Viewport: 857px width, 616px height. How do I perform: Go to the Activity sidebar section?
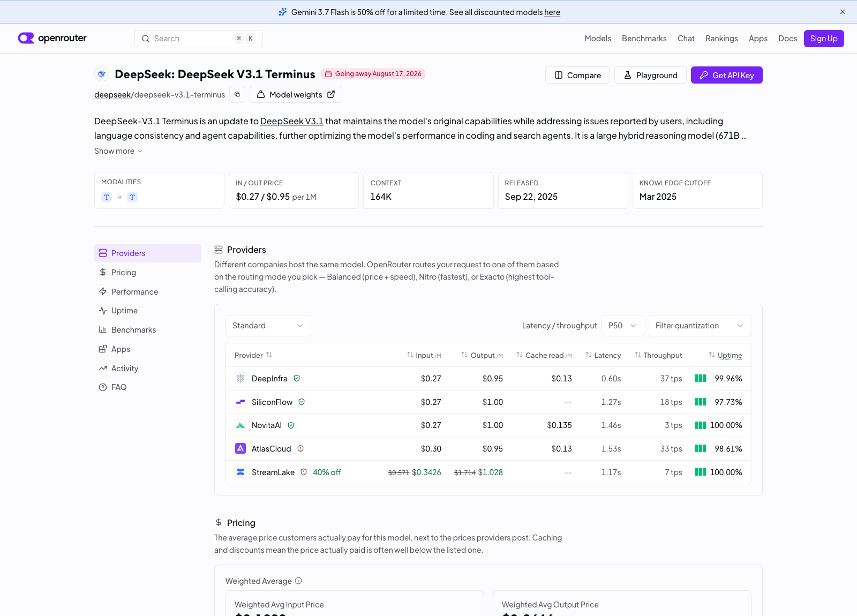click(148, 369)
